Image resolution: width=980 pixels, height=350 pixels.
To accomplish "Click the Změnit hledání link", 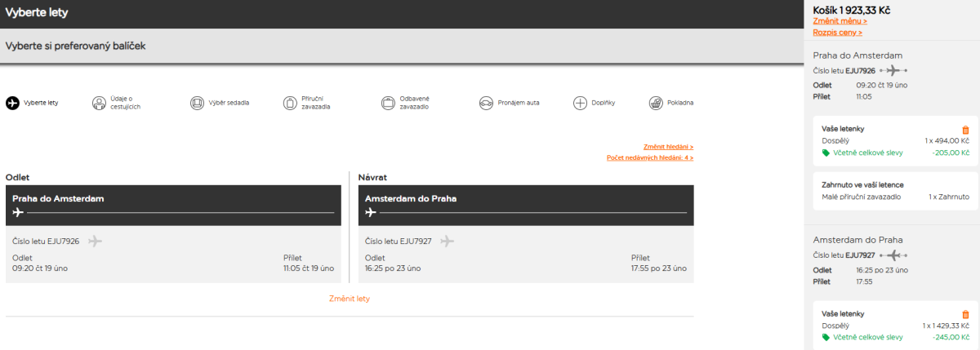I will pos(668,146).
